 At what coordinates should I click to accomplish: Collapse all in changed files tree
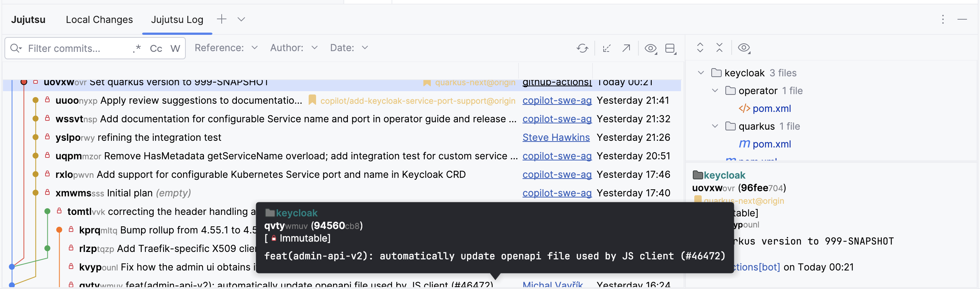pyautogui.click(x=719, y=47)
